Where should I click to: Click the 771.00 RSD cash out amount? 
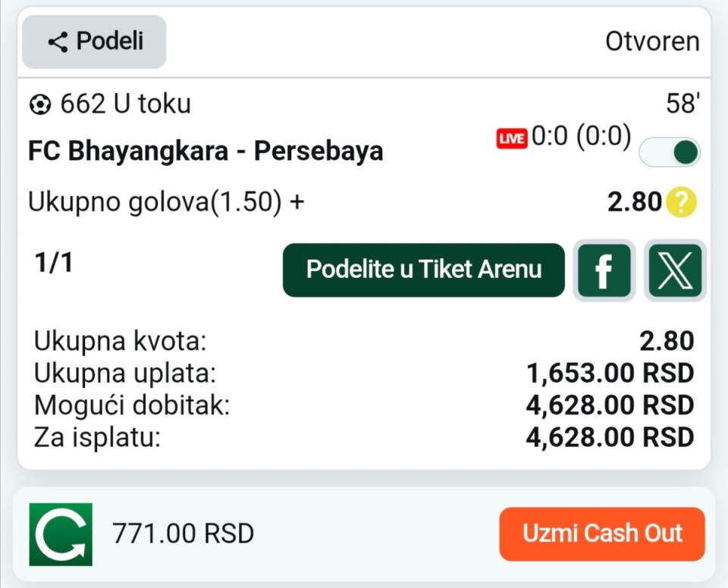[183, 533]
